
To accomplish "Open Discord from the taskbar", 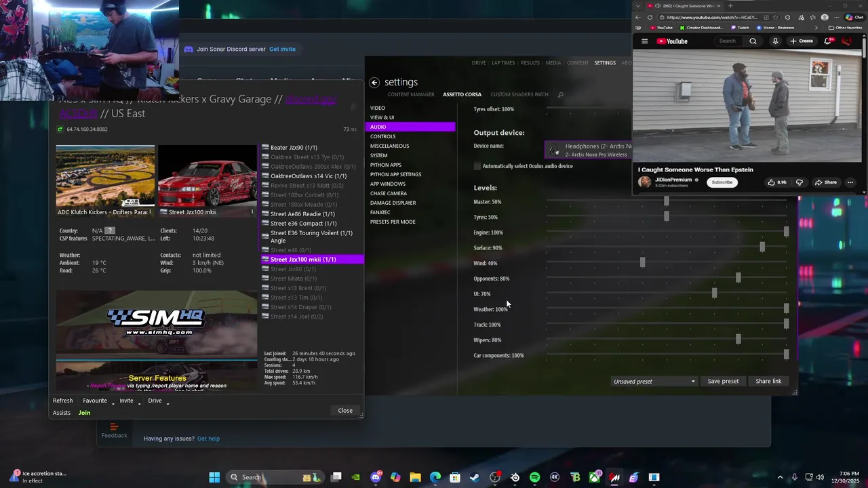I will pyautogui.click(x=376, y=477).
